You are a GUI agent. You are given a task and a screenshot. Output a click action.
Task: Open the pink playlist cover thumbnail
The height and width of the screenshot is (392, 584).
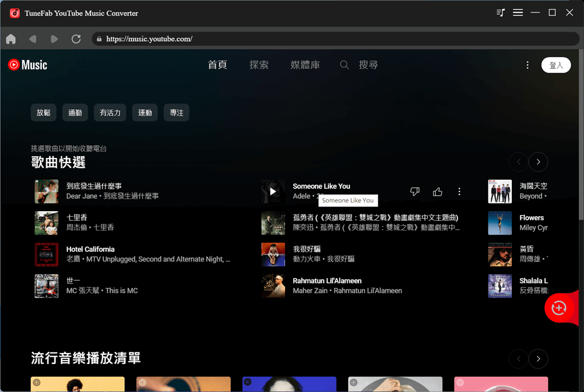coord(501,384)
